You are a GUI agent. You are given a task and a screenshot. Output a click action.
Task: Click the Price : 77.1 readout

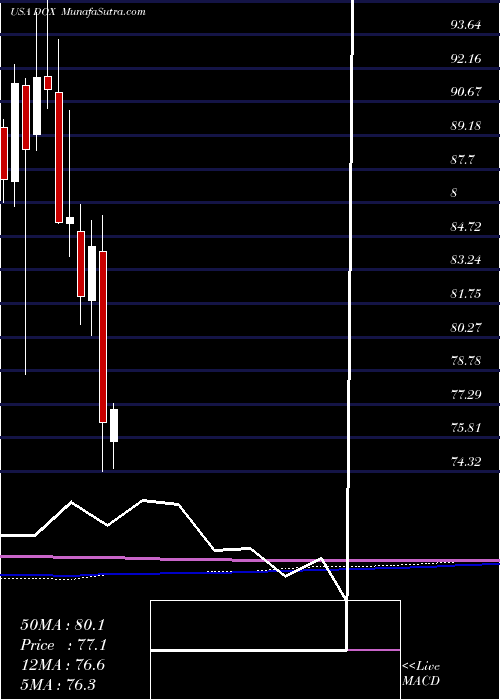(63, 645)
